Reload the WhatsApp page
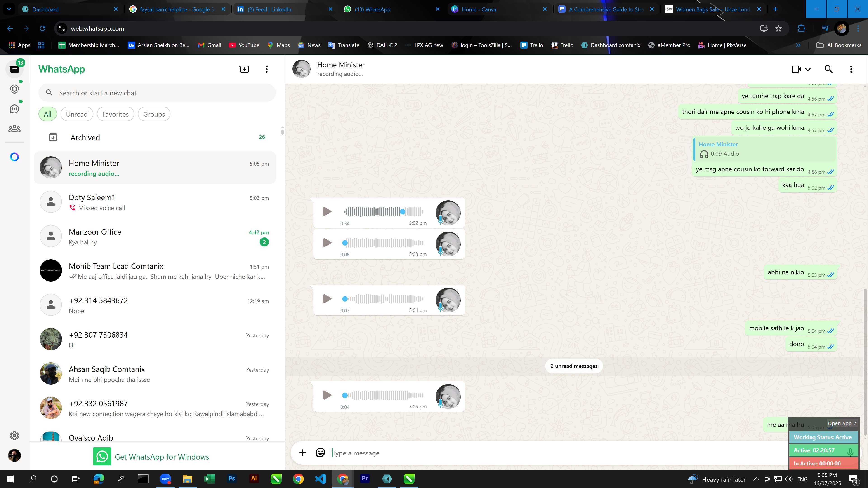The image size is (868, 488). click(42, 29)
